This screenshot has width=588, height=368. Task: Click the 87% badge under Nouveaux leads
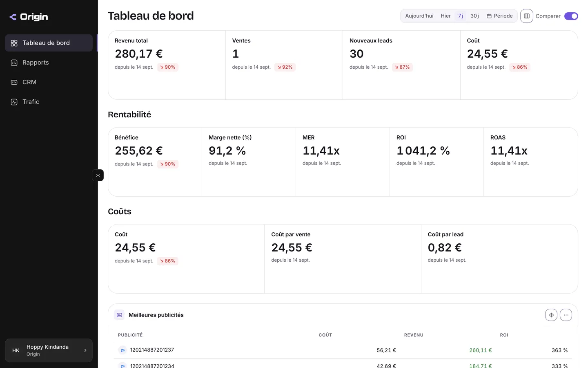point(402,67)
